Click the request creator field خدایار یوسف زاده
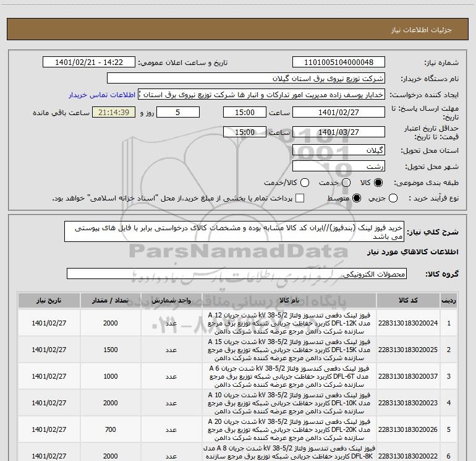Image resolution: width=476 pixels, height=461 pixels. (x=261, y=95)
